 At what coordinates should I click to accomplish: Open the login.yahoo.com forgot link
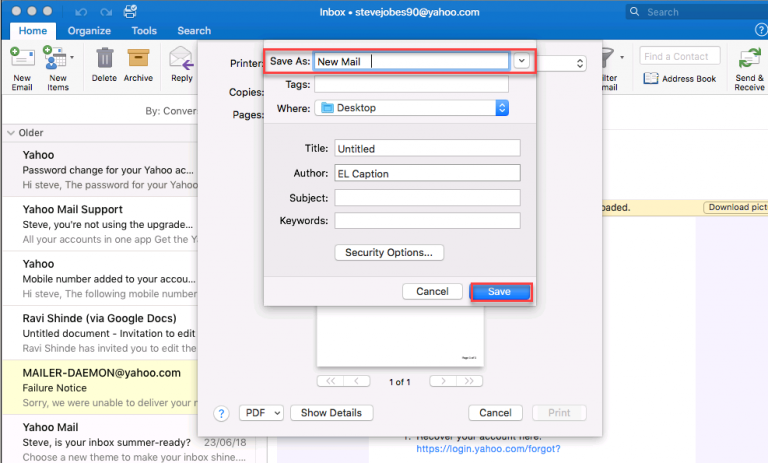pyautogui.click(x=488, y=449)
